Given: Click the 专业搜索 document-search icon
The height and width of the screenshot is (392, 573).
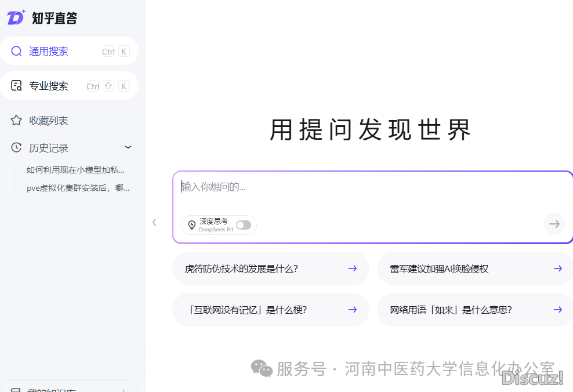Looking at the screenshot, I should [16, 86].
